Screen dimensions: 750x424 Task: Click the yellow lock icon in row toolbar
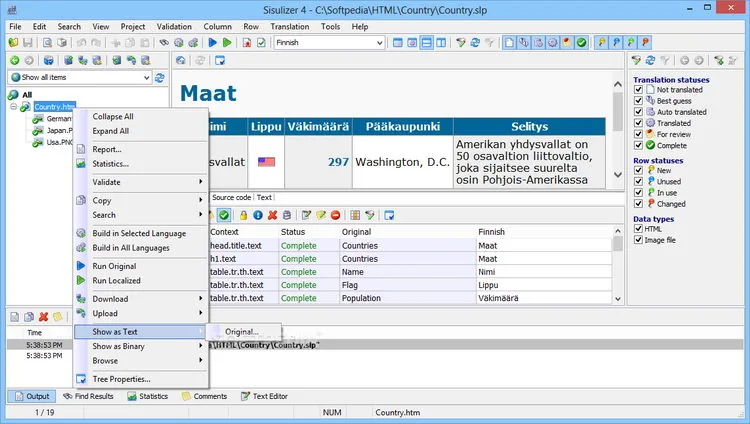coord(243,215)
